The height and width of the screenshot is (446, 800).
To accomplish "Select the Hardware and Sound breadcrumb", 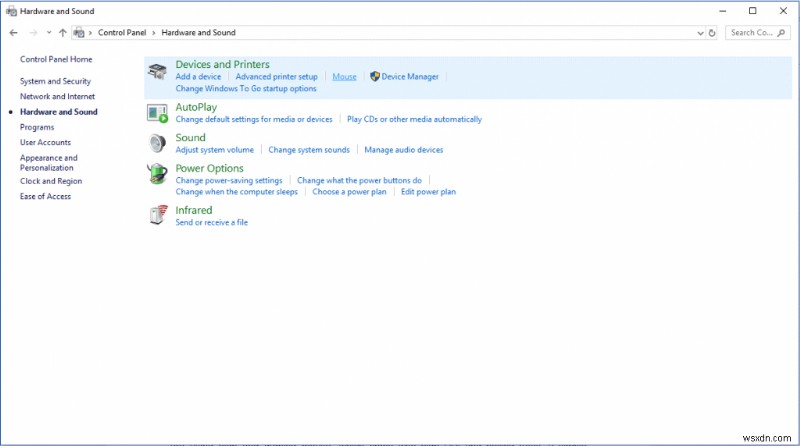I will (x=198, y=33).
